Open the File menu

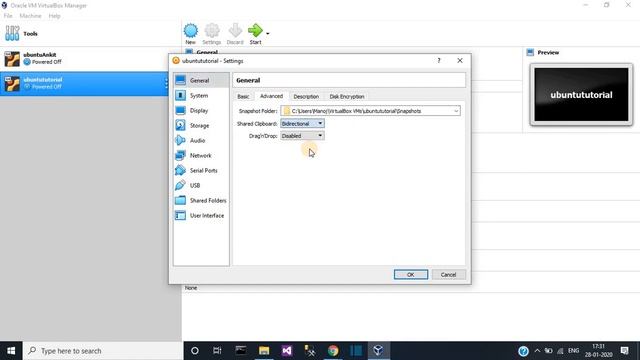[x=8, y=16]
